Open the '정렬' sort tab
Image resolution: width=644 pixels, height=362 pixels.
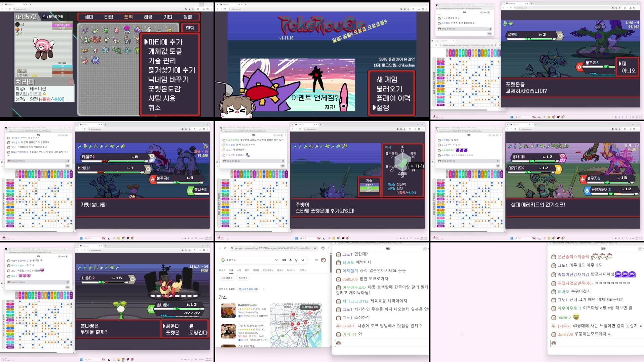187,17
